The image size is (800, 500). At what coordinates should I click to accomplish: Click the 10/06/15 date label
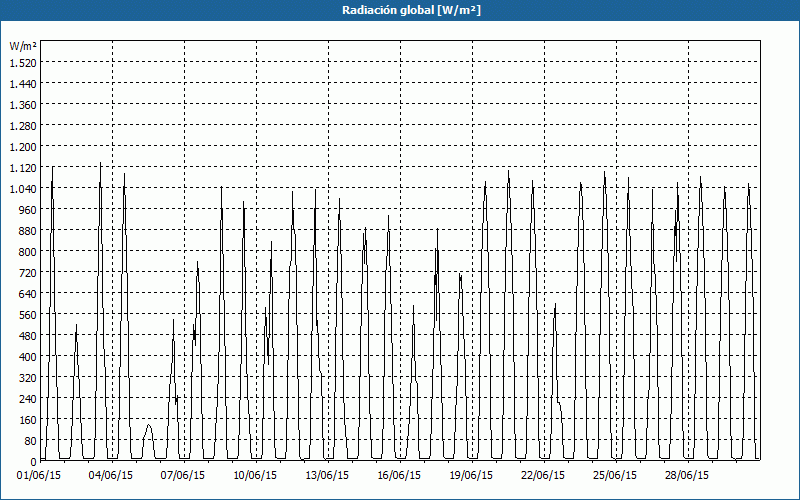[x=255, y=476]
